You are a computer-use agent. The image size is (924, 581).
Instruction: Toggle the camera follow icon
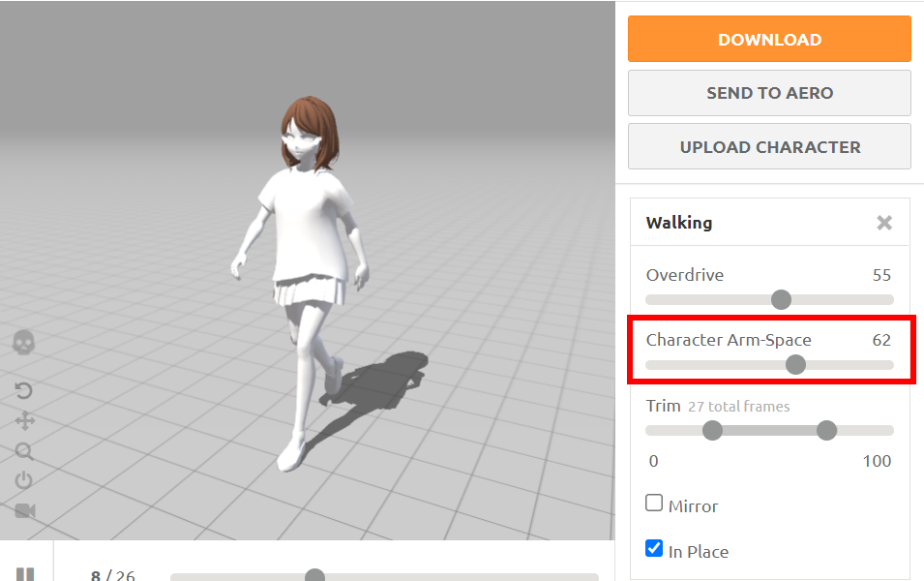pyautogui.click(x=24, y=510)
